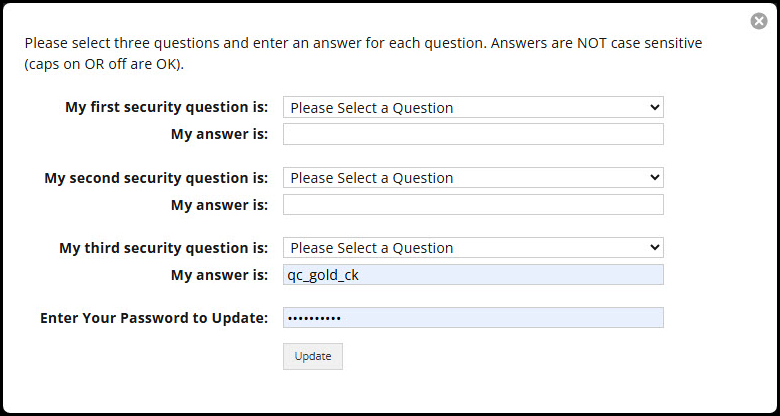Open the second 'Please Select a Question' combo box
780x416 pixels.
click(x=473, y=177)
